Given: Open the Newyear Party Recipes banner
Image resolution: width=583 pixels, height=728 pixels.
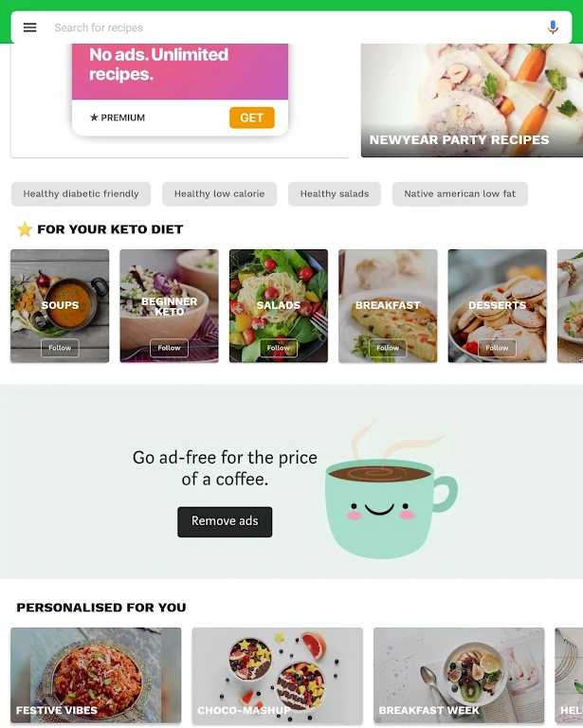Looking at the screenshot, I should pyautogui.click(x=472, y=100).
